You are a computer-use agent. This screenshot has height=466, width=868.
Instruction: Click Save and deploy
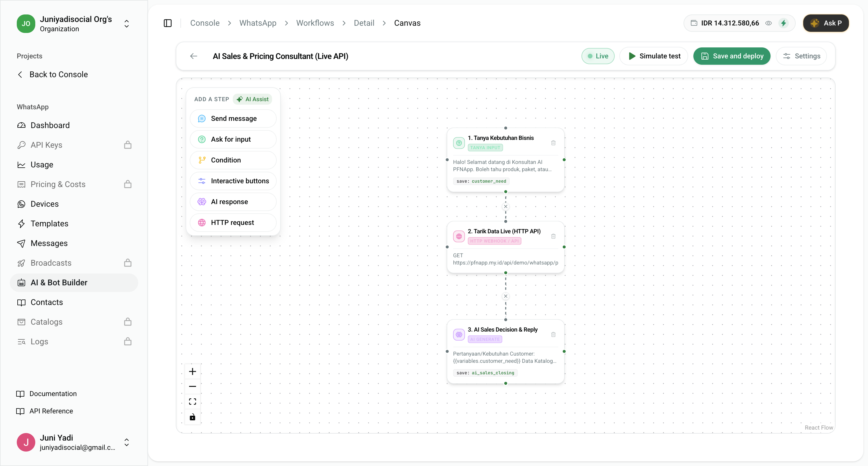(732, 56)
